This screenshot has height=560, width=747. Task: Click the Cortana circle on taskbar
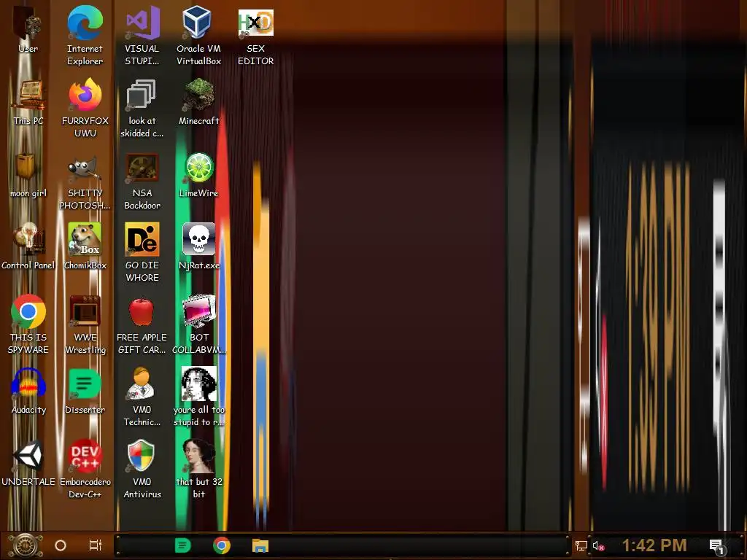61,545
